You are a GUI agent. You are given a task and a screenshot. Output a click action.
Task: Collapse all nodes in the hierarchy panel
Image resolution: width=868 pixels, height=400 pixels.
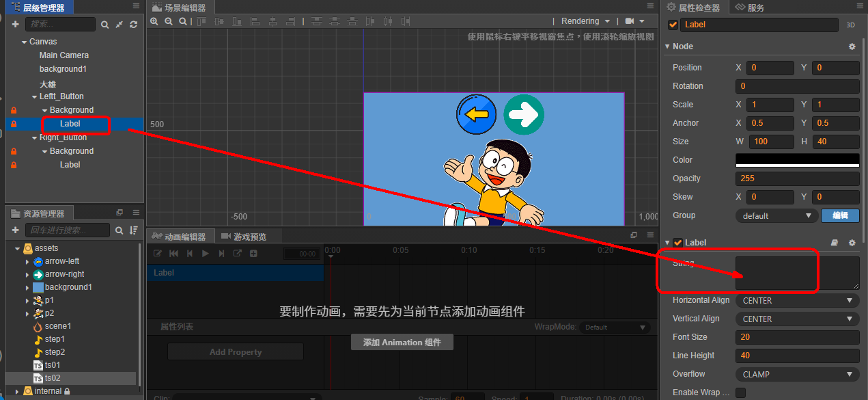pyautogui.click(x=119, y=25)
